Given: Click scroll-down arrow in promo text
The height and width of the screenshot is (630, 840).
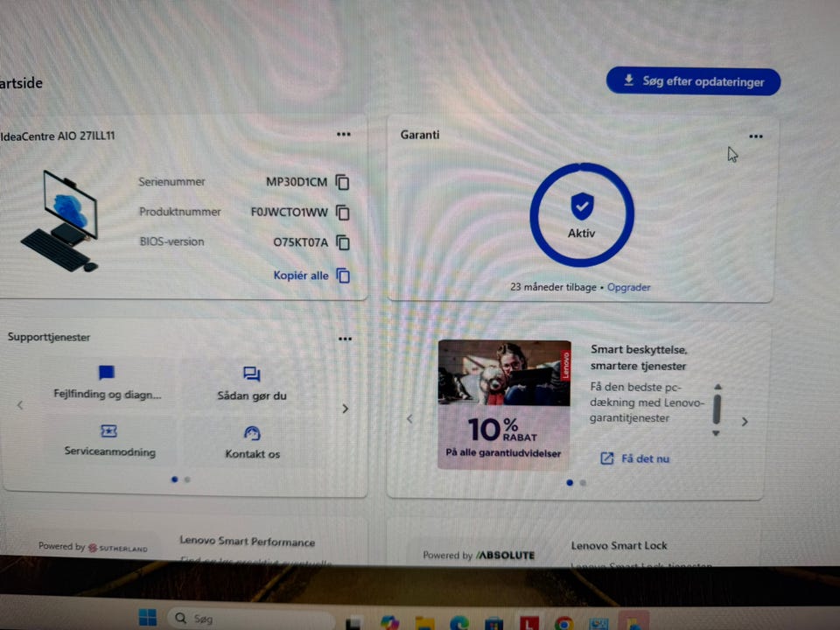Looking at the screenshot, I should [717, 433].
